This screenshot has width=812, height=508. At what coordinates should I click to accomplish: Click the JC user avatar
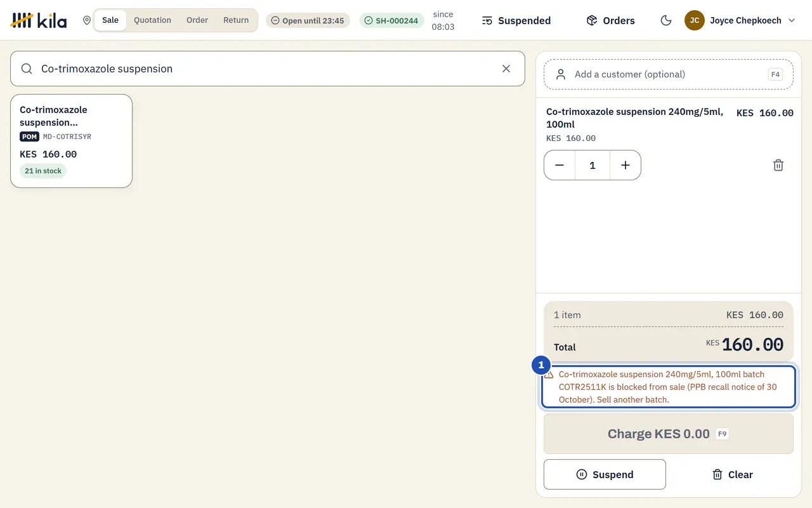pyautogui.click(x=695, y=20)
